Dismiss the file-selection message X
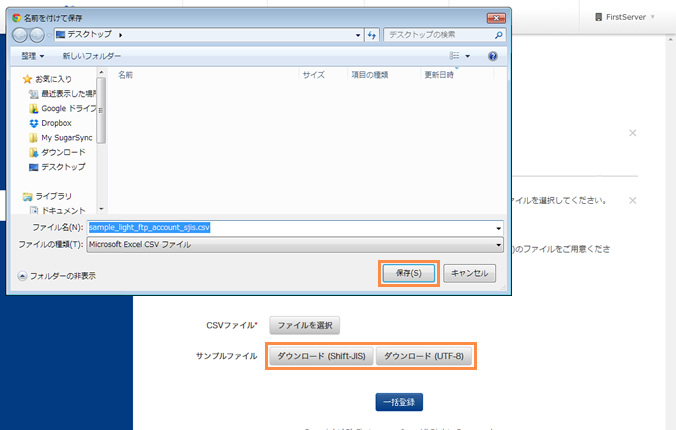 coord(632,201)
